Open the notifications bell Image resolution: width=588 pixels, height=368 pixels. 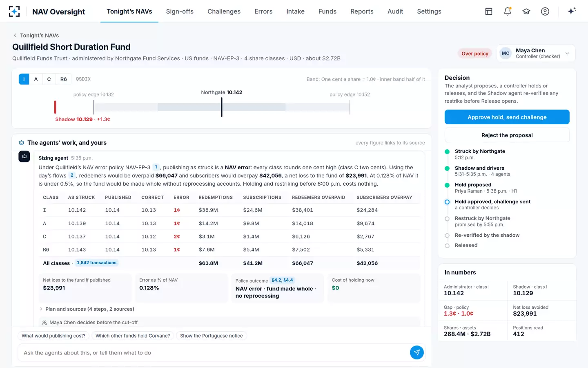point(508,11)
